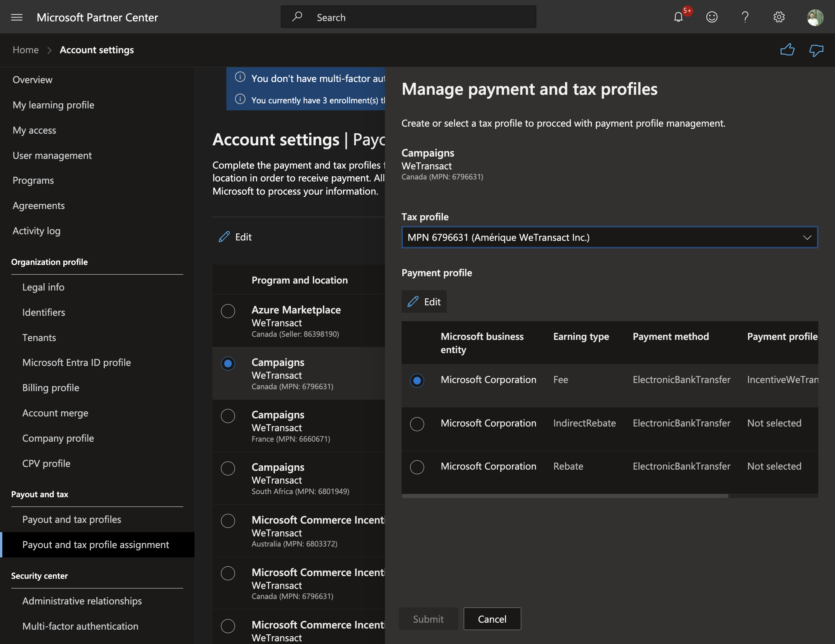Screen dimensions: 835x644
Task: Open My learning profile
Action: [x=54, y=105]
